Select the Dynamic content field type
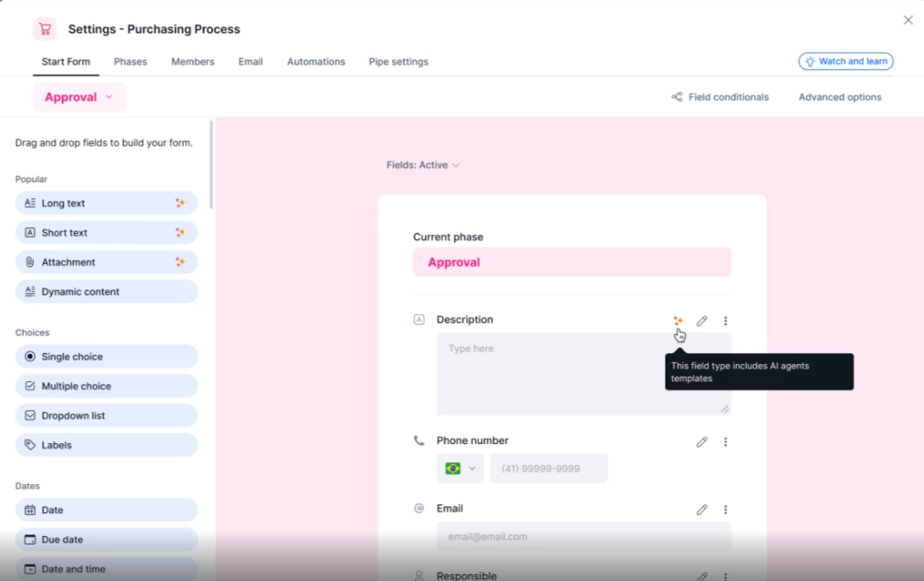The width and height of the screenshot is (924, 581). pyautogui.click(x=106, y=292)
